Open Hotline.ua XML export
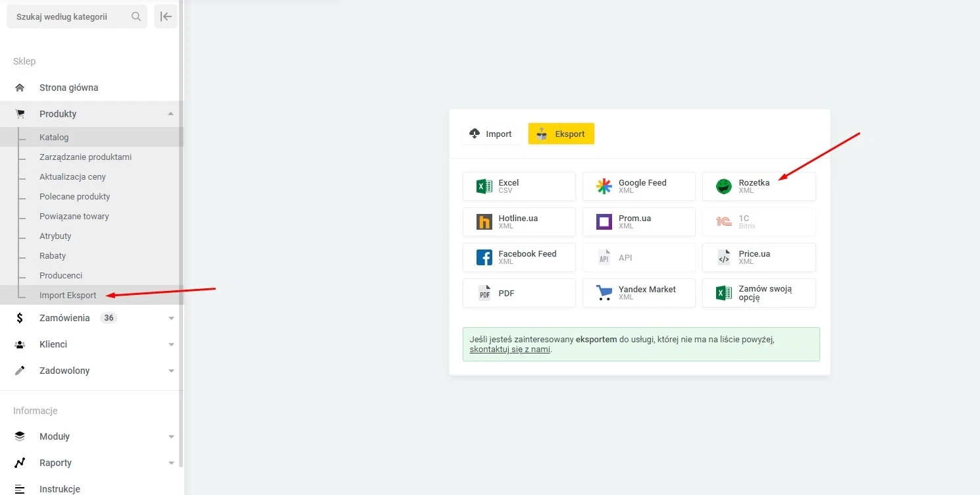The height and width of the screenshot is (495, 980). point(519,222)
